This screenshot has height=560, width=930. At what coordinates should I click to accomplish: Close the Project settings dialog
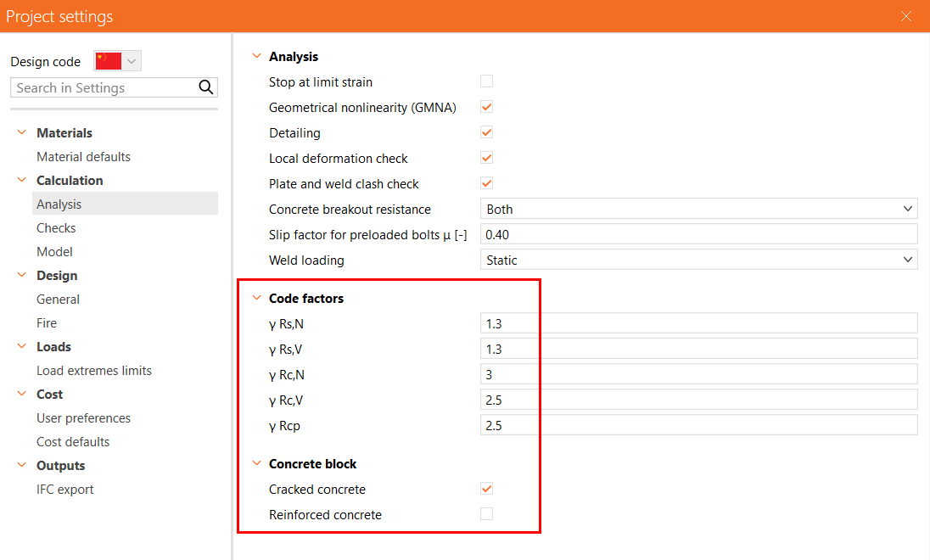click(906, 16)
